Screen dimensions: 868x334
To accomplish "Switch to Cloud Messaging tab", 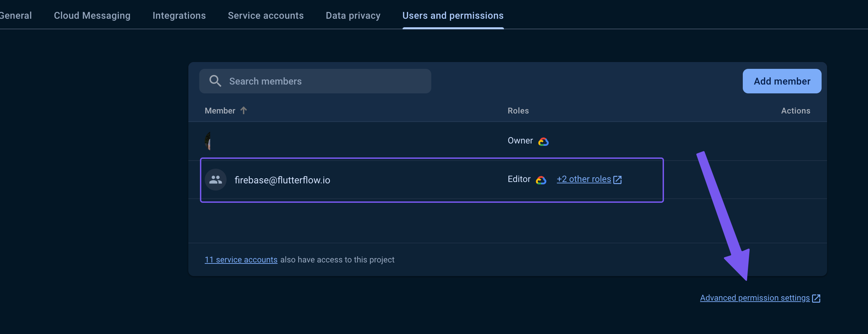I will tap(92, 15).
